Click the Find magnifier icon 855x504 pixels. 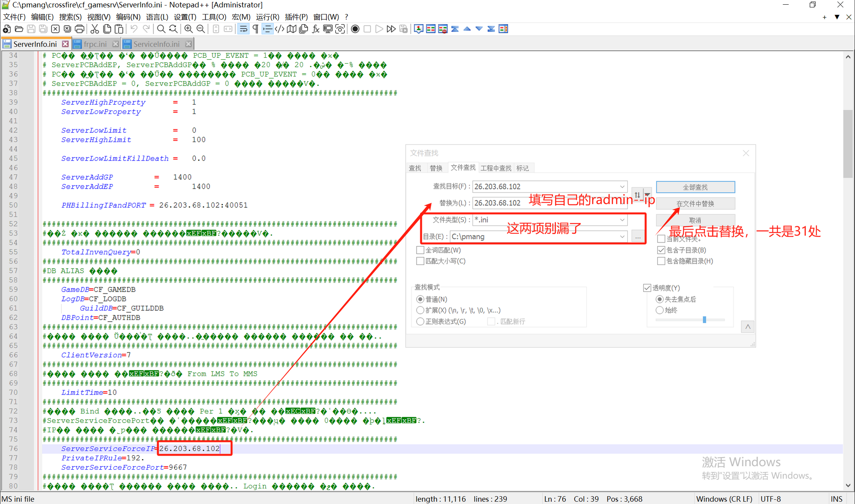pyautogui.click(x=161, y=29)
